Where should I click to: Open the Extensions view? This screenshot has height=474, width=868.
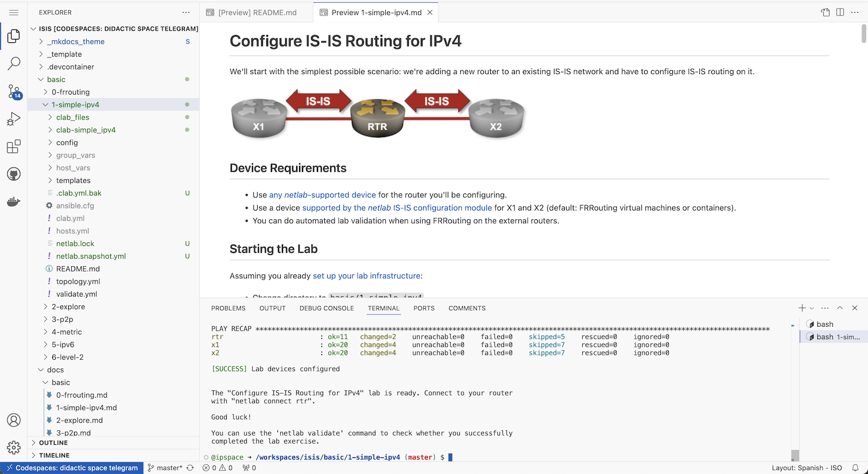14,147
